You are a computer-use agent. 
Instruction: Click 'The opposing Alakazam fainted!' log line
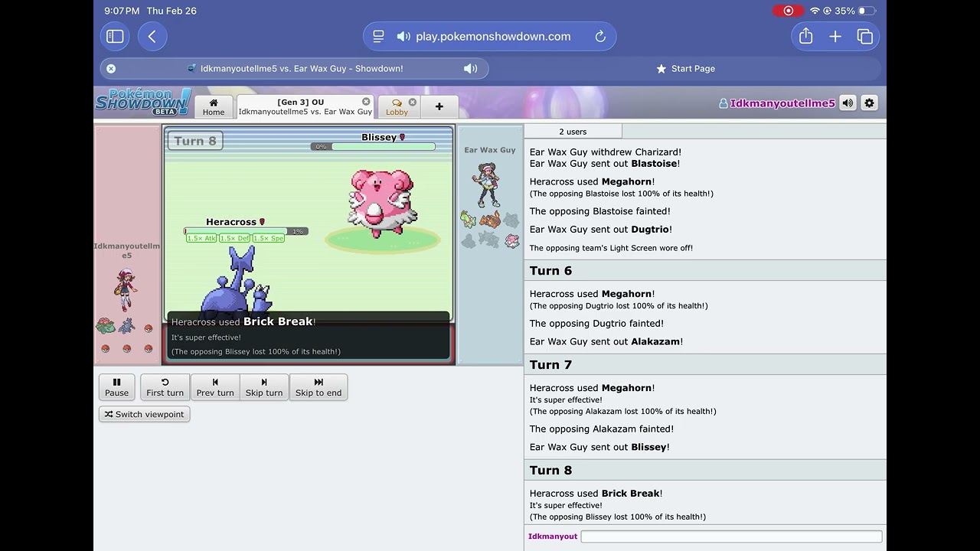pos(602,429)
